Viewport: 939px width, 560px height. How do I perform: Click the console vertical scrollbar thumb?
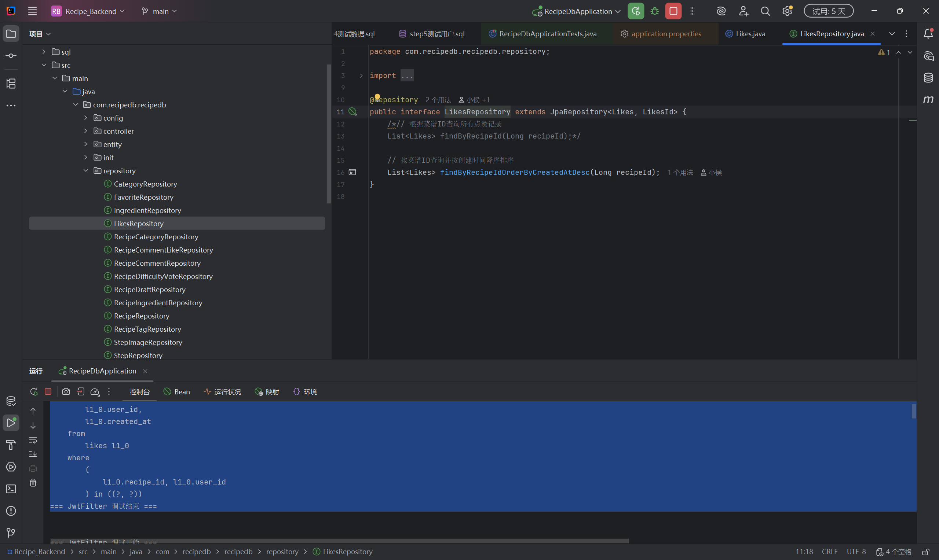(914, 411)
